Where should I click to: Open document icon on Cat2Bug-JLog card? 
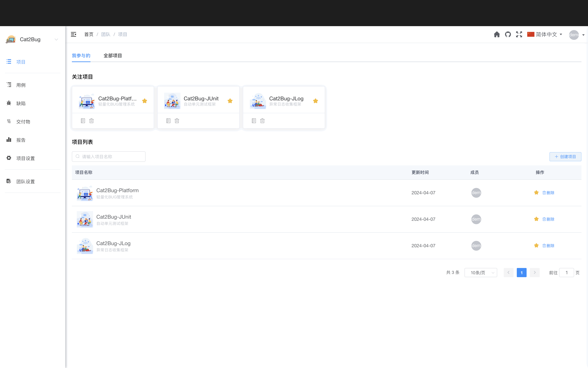tap(254, 121)
